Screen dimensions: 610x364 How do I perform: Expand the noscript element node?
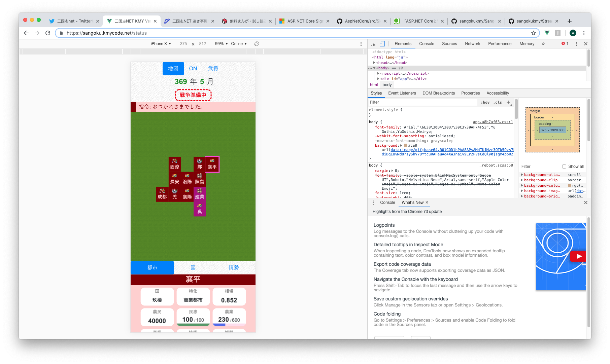pyautogui.click(x=378, y=73)
